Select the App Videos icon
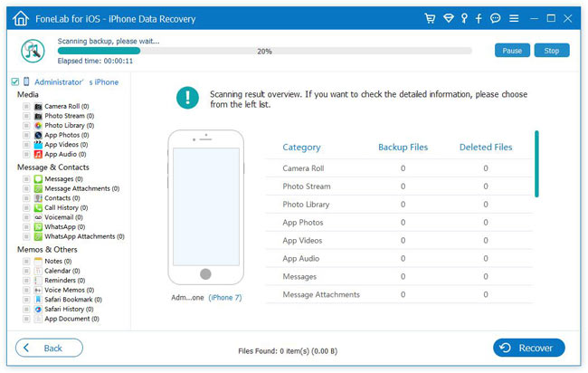 38,145
